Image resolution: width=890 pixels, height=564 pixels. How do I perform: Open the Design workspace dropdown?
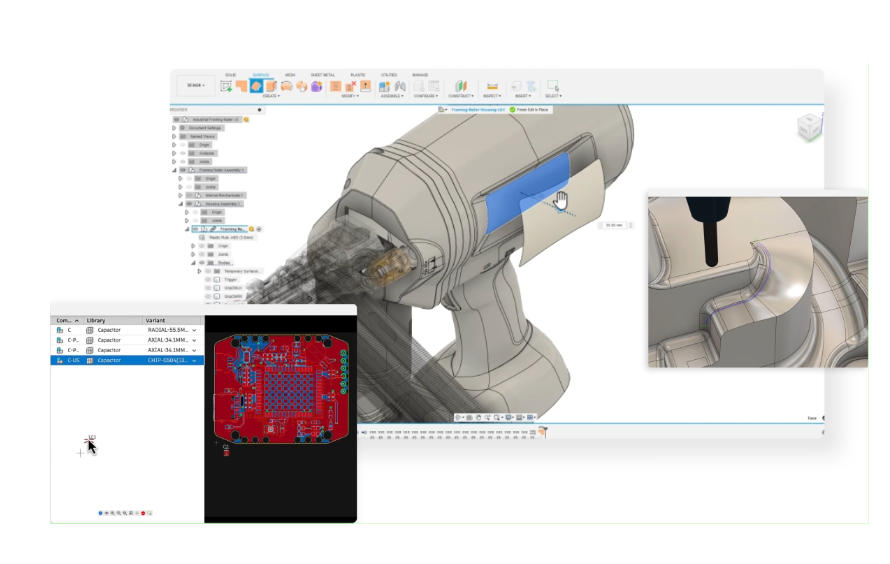(x=194, y=86)
